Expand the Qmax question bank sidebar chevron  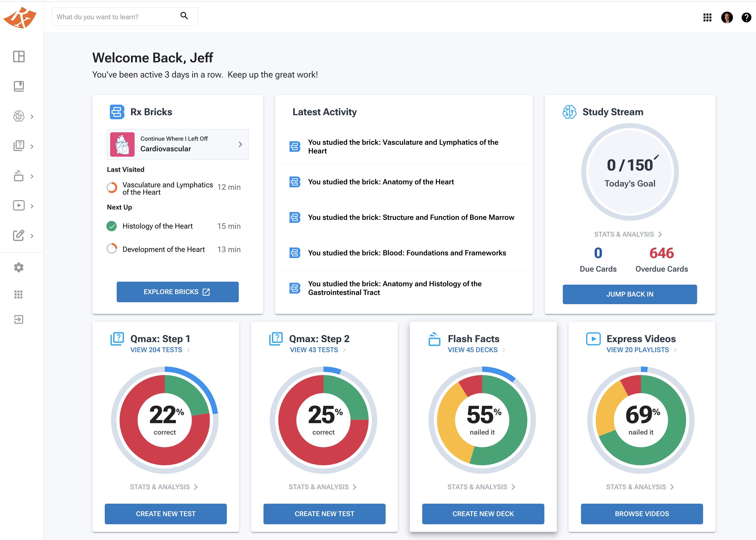point(32,146)
